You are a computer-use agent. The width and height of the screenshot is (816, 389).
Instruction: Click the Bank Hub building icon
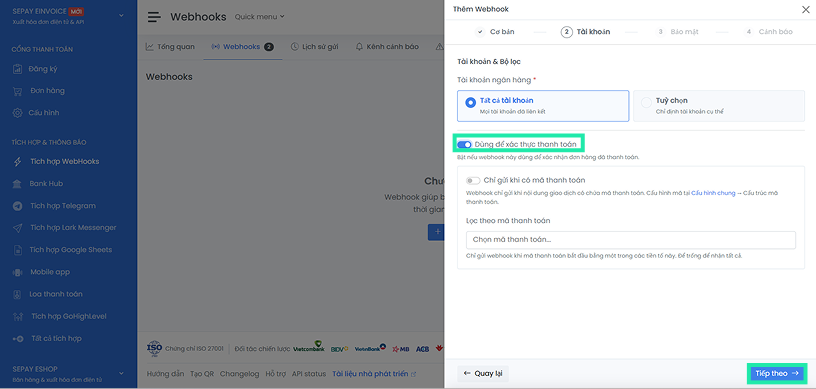coord(17,184)
